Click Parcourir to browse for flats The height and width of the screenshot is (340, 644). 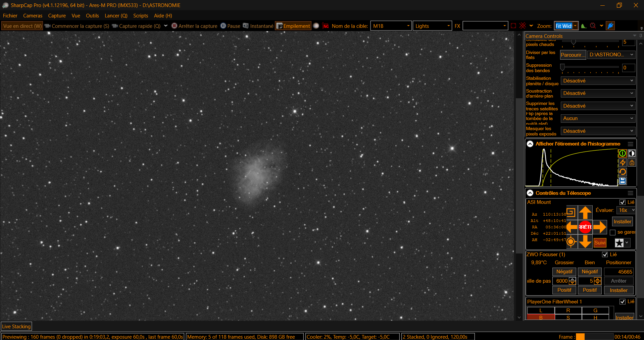(x=573, y=55)
